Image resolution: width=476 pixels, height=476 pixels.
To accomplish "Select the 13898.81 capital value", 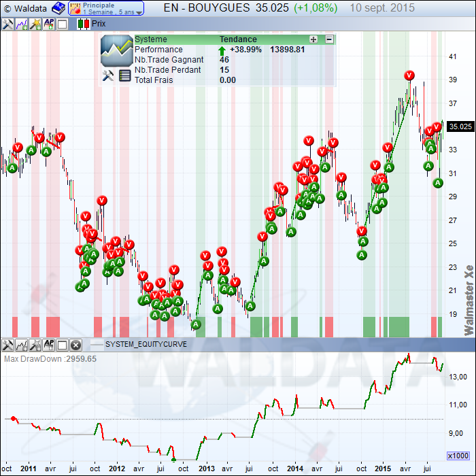I will [288, 50].
